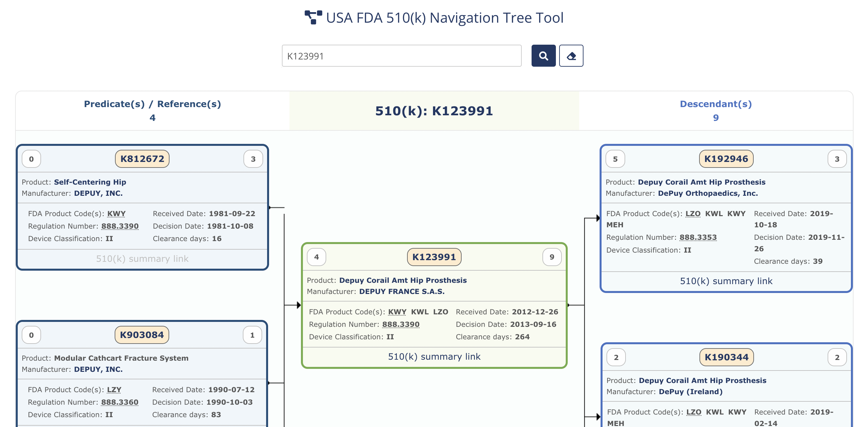Open the K190344 descendant badge
This screenshot has height=427, width=868.
[x=726, y=357]
